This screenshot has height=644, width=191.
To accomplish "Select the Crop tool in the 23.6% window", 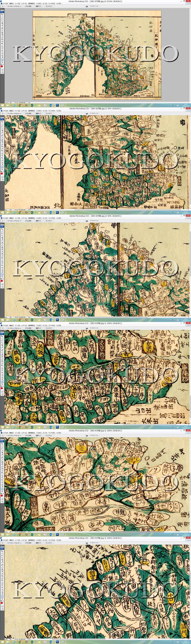I will click(2, 23).
